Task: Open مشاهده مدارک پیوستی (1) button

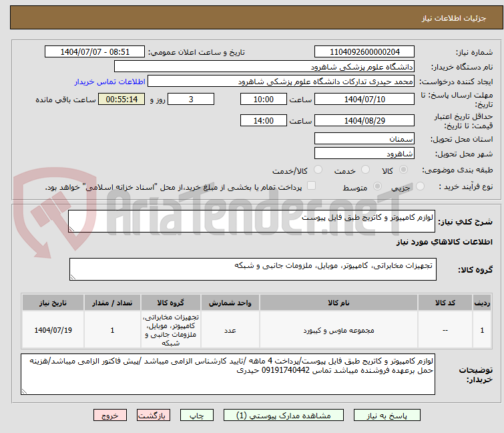Action: (x=284, y=416)
